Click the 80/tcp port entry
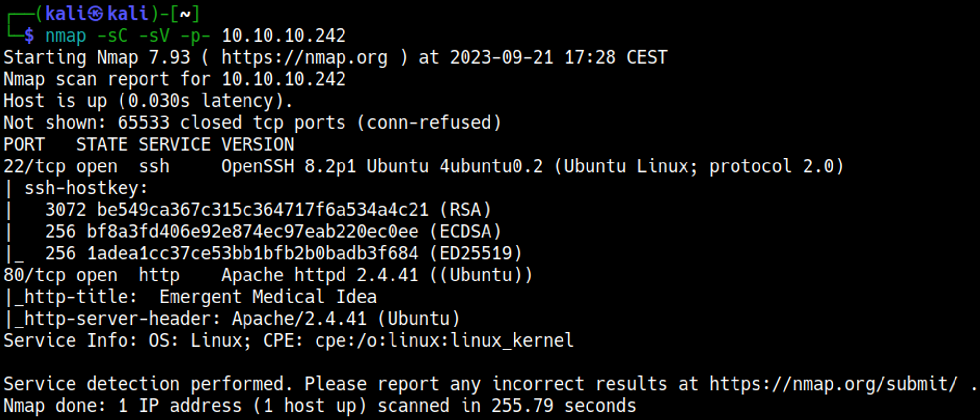 tap(34, 275)
